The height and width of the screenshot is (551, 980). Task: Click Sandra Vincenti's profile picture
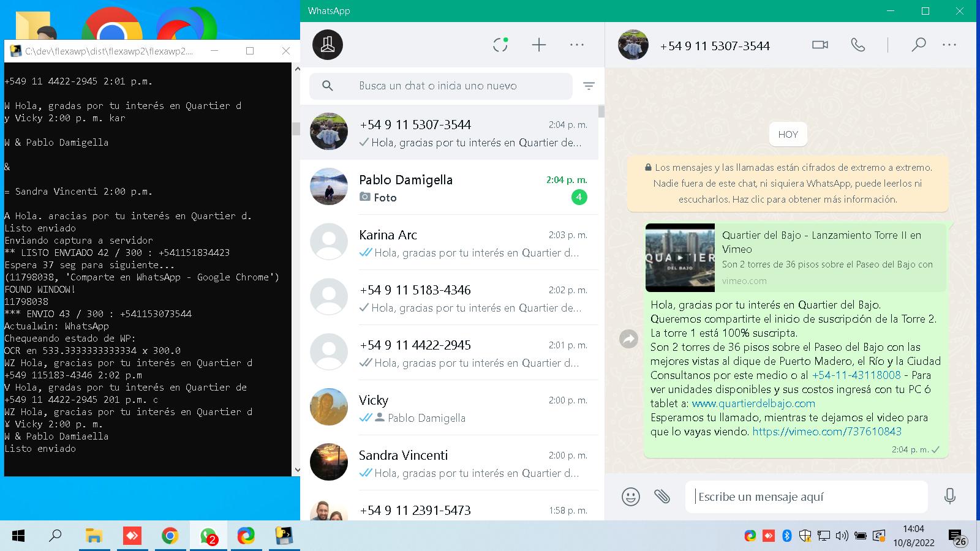[x=329, y=462]
